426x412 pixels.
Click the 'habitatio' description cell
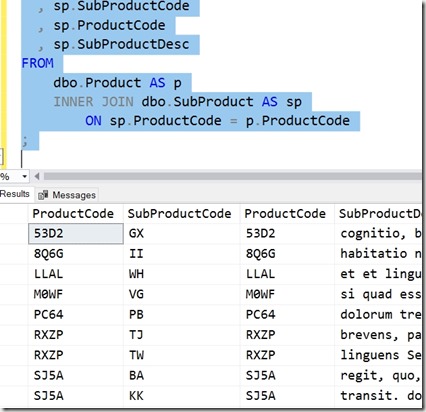point(378,254)
